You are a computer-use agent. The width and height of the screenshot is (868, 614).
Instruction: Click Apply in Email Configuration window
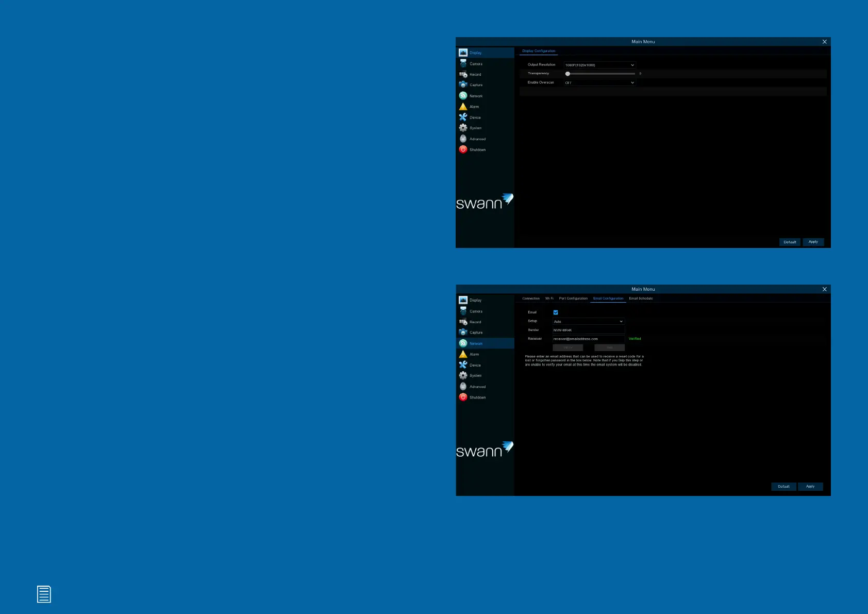810,486
